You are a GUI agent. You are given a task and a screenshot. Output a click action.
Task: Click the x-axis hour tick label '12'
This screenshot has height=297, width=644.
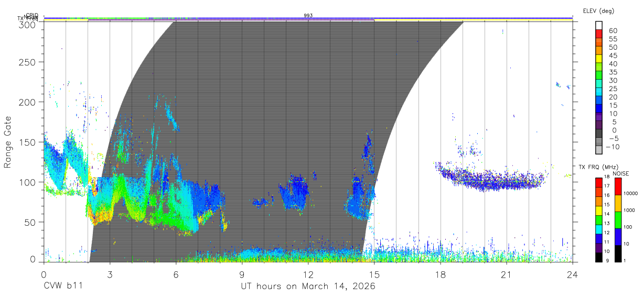(308, 275)
